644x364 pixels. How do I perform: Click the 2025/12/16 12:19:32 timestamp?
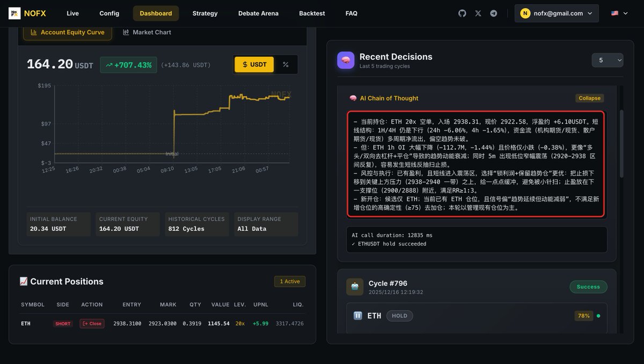[x=396, y=293]
